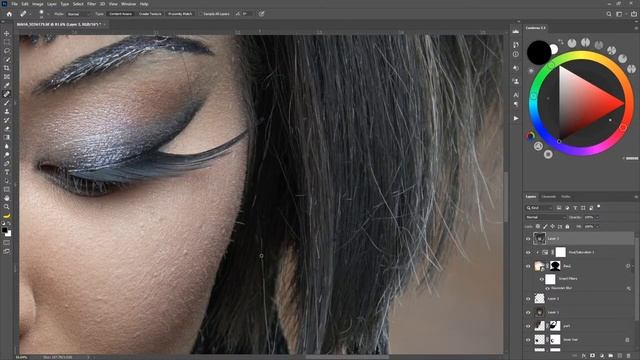
Task: Select the Rectangular Marquee tool
Action: coord(7,42)
